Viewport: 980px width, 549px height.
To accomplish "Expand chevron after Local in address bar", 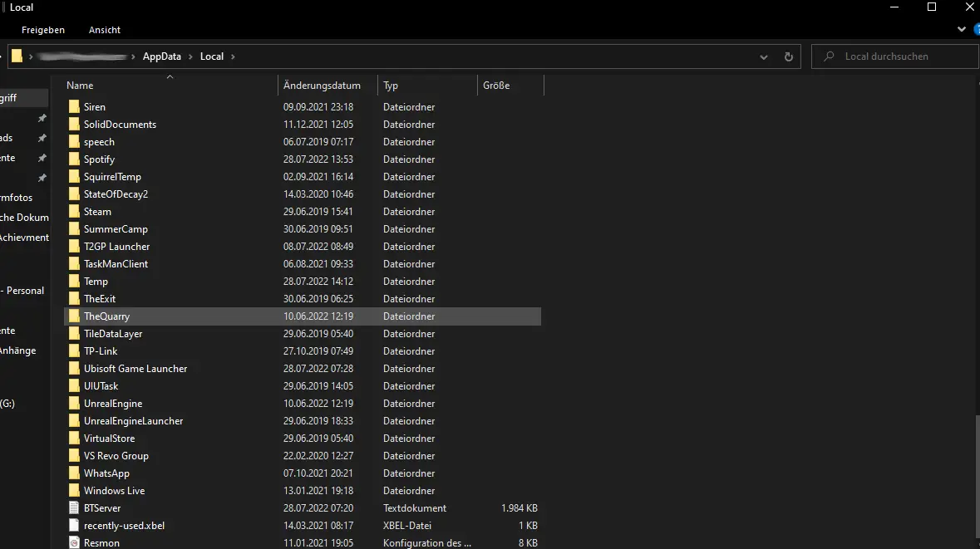I will pos(233,56).
